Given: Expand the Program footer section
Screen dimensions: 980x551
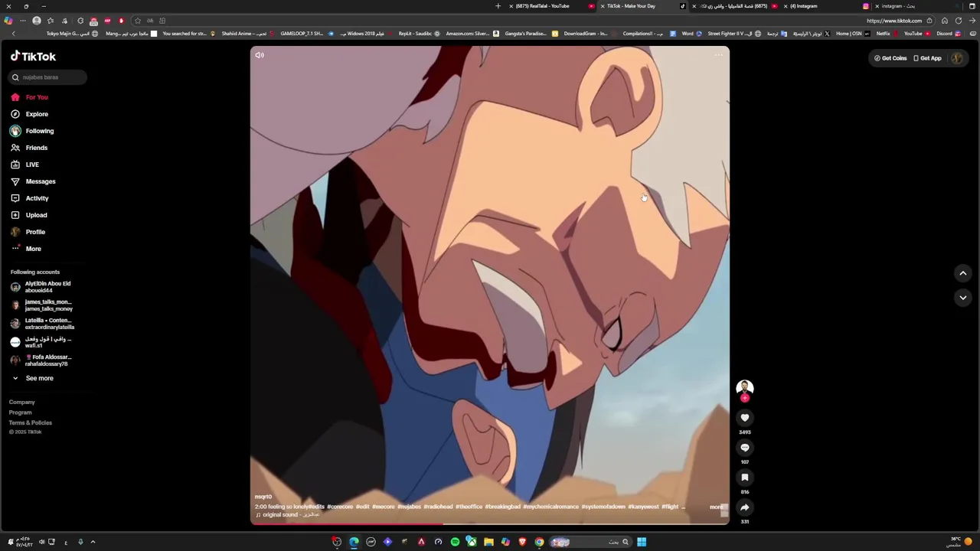Looking at the screenshot, I should (21, 412).
